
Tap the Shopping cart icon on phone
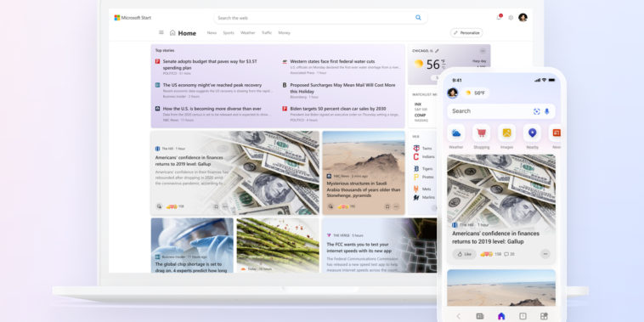(x=482, y=133)
